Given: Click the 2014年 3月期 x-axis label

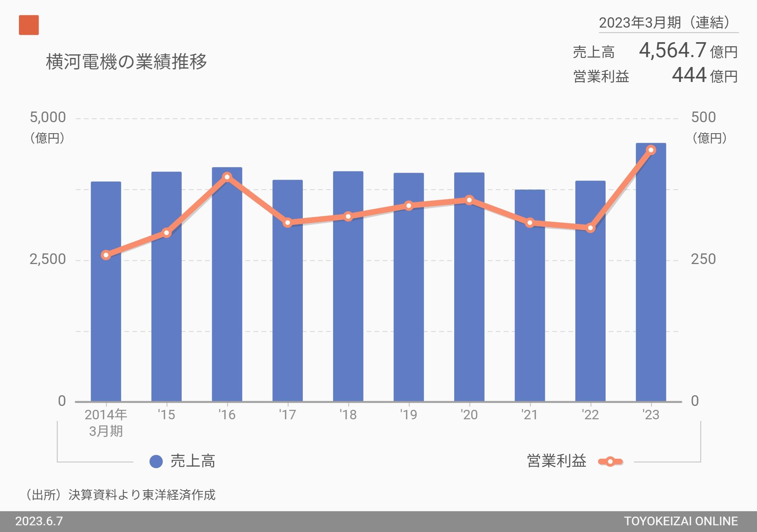Looking at the screenshot, I should 106,423.
